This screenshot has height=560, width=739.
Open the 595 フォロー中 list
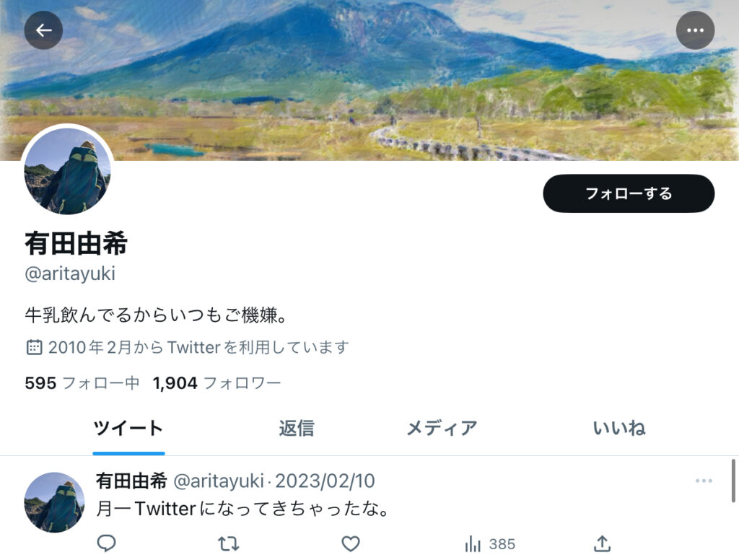click(x=82, y=382)
